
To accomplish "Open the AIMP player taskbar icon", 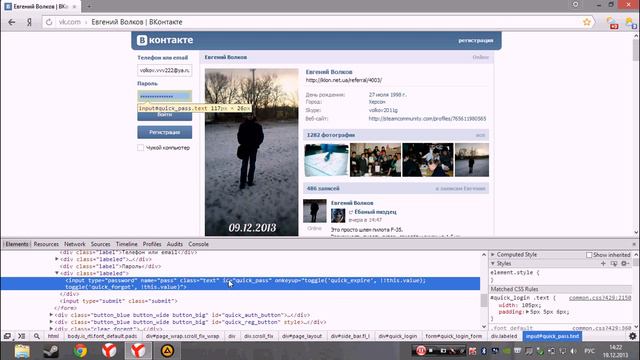I will pos(167,351).
